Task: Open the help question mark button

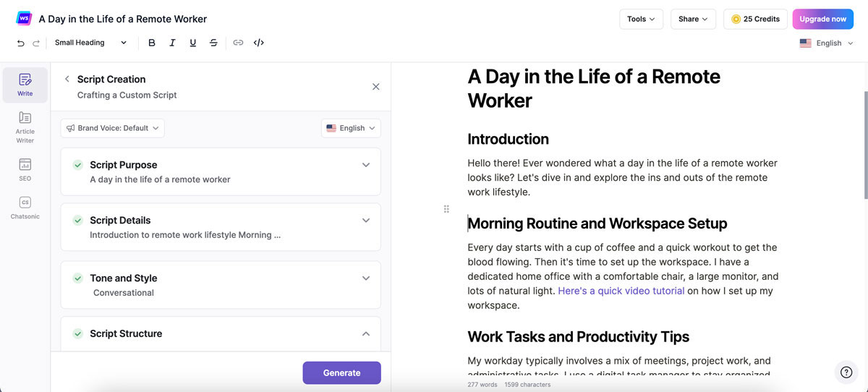Action: tap(847, 372)
